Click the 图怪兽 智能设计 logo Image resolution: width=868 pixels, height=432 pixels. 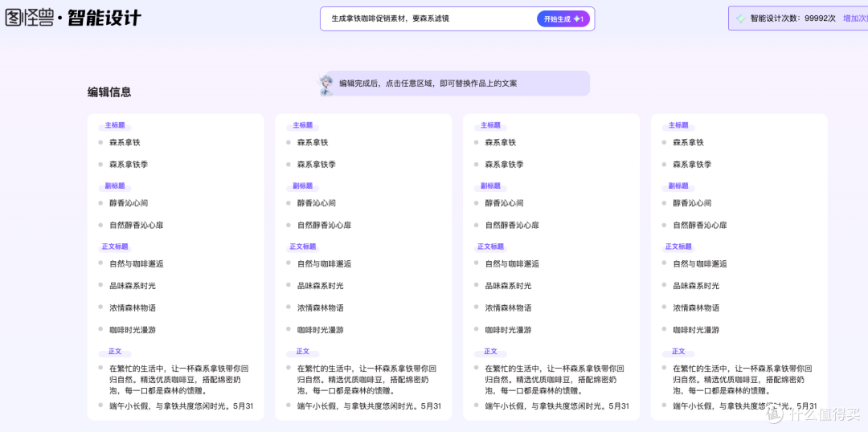click(x=73, y=18)
